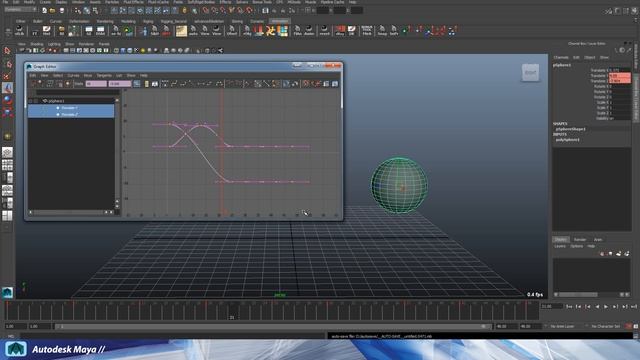Click the open scene folder icon
The height and width of the screenshot is (360, 640).
pyautogui.click(x=52, y=10)
